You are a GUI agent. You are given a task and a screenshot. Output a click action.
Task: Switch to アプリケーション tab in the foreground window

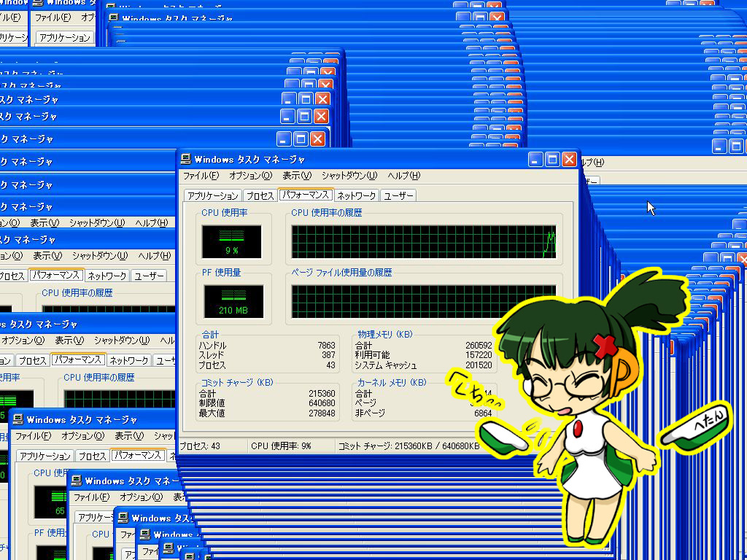click(212, 196)
